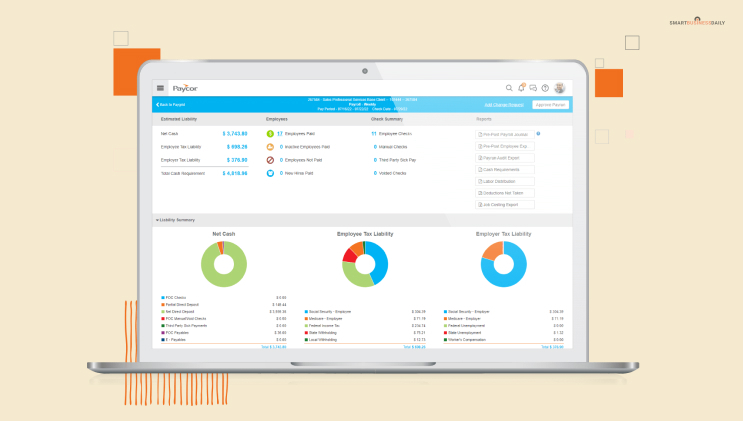
Task: Open notifications bell icon
Action: point(521,88)
